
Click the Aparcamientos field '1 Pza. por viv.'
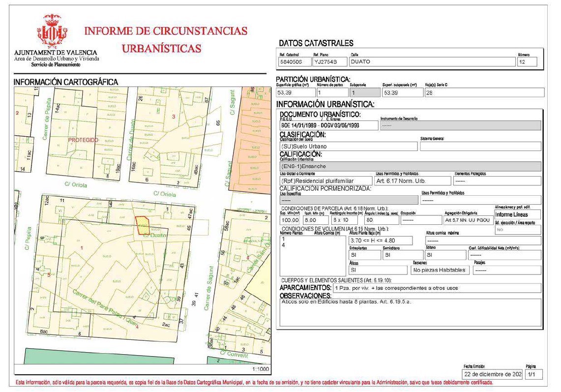pos(437,288)
